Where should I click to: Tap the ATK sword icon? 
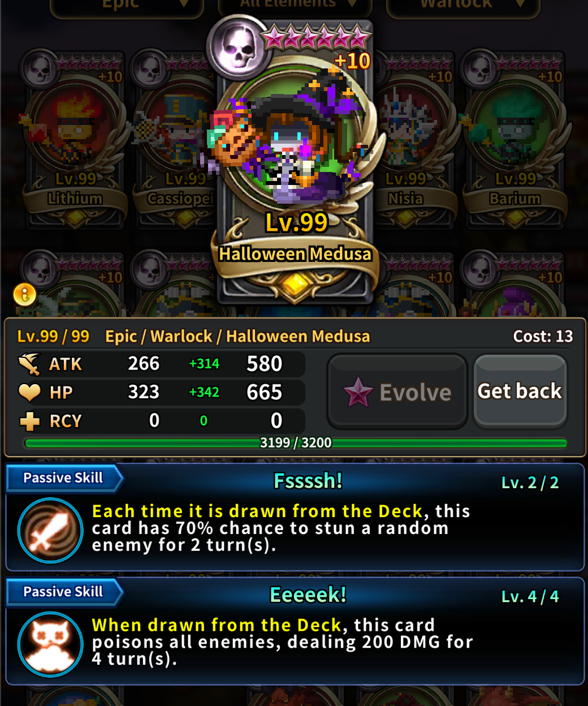[29, 364]
